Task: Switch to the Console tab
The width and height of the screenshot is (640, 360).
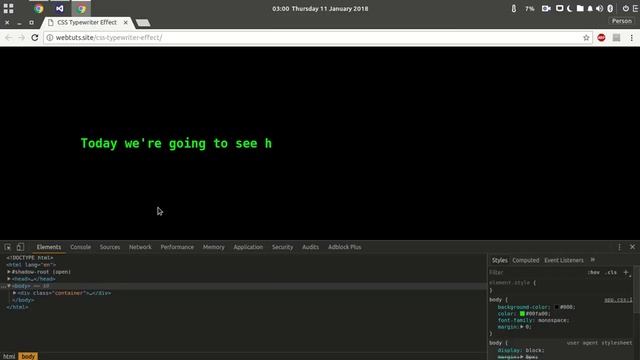Action: pyautogui.click(x=80, y=247)
